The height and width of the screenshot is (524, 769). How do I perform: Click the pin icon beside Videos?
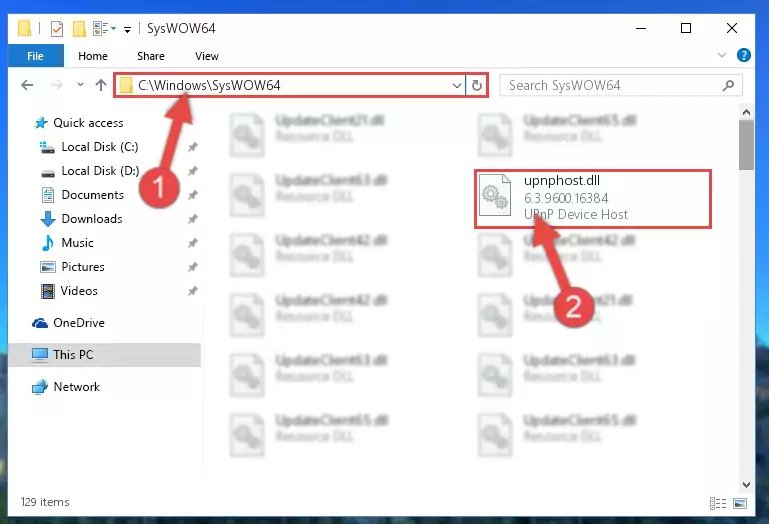click(x=193, y=291)
